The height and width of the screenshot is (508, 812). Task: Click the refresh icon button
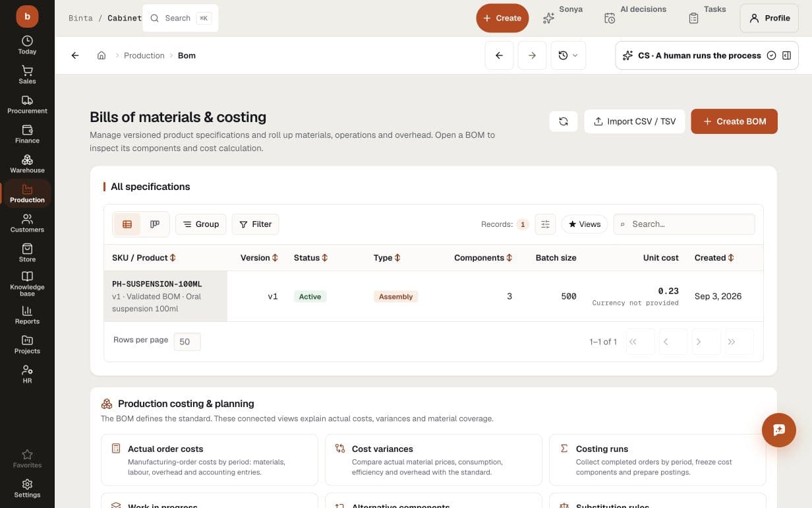[x=564, y=121]
